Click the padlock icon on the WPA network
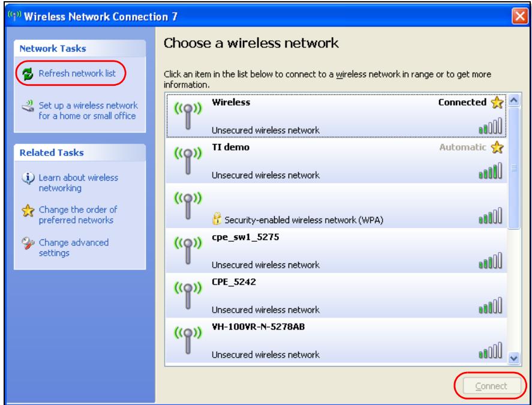The image size is (532, 405). [x=217, y=218]
